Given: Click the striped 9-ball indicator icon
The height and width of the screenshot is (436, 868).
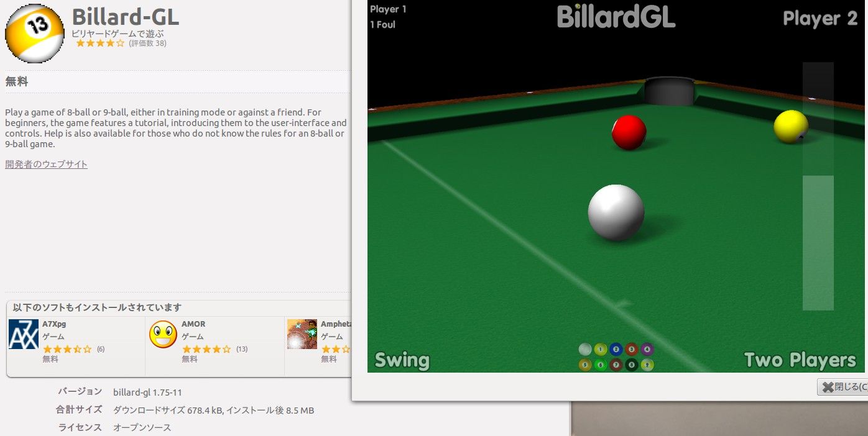Looking at the screenshot, I should click(647, 365).
